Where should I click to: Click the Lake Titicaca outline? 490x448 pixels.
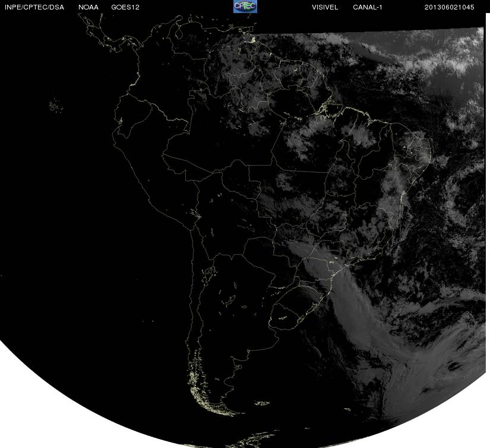[x=195, y=214]
